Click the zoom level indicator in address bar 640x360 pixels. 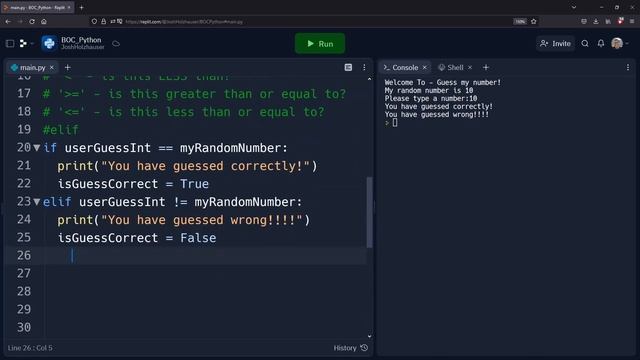[x=520, y=22]
